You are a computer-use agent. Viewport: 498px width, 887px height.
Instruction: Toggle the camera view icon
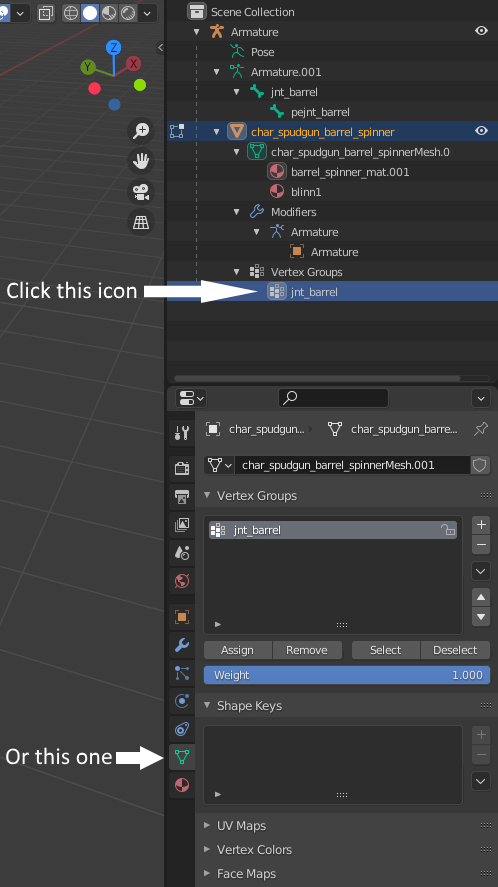pyautogui.click(x=141, y=192)
